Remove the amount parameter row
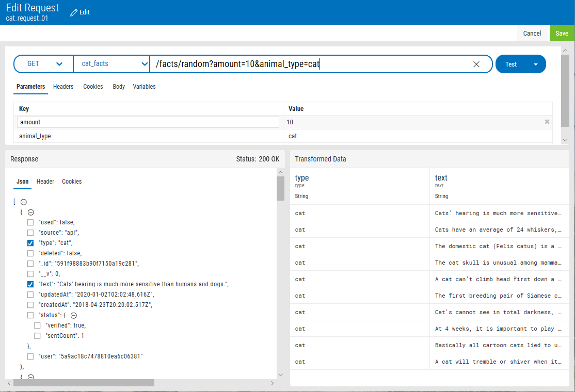 pyautogui.click(x=547, y=122)
